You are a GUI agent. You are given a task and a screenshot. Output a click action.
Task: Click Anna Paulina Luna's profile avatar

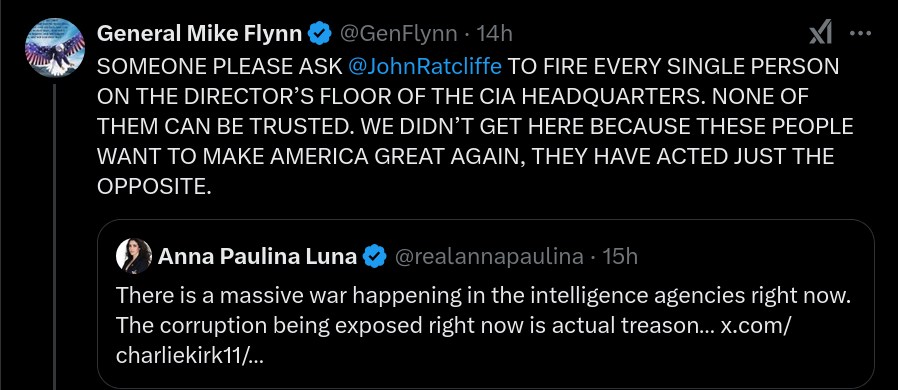(x=134, y=256)
